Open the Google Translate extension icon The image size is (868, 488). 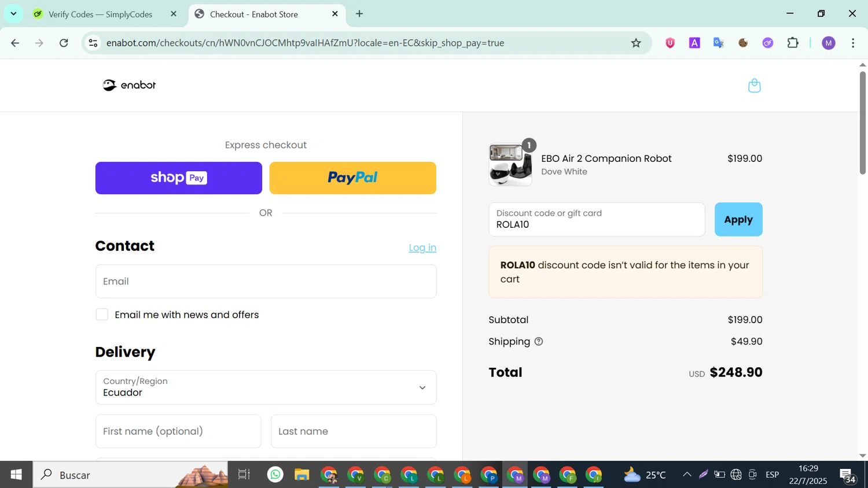[x=719, y=43]
